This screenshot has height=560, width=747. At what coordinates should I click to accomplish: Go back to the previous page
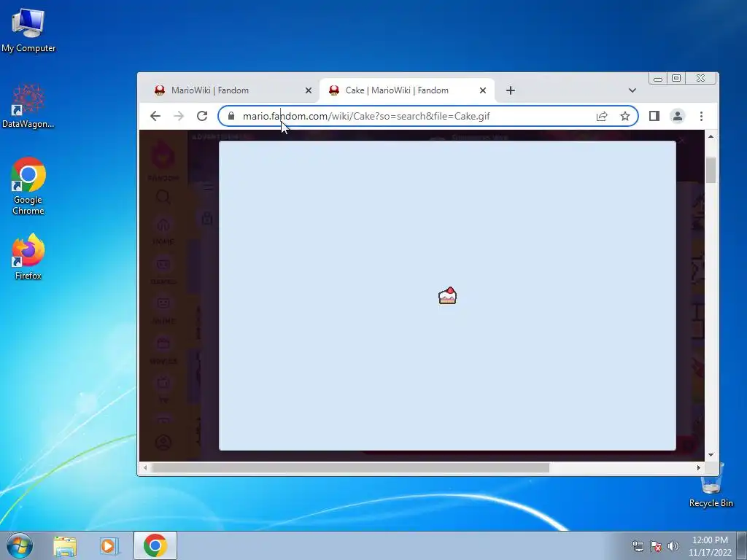pyautogui.click(x=155, y=116)
